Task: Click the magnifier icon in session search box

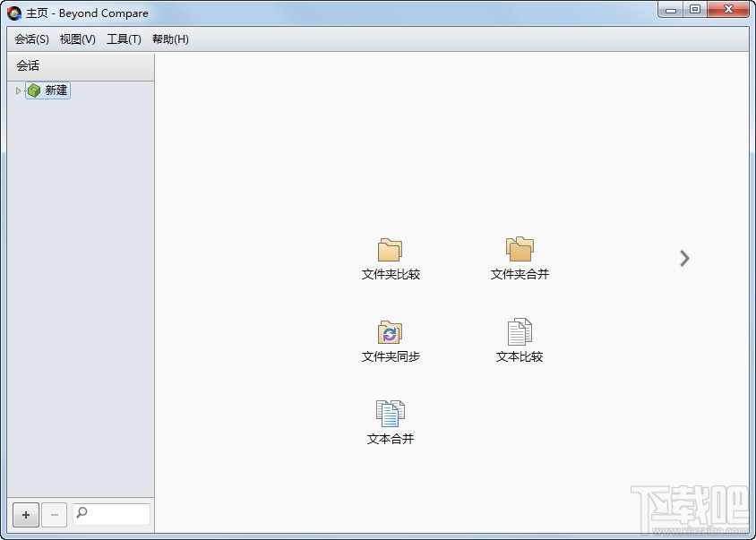Action: [82, 512]
